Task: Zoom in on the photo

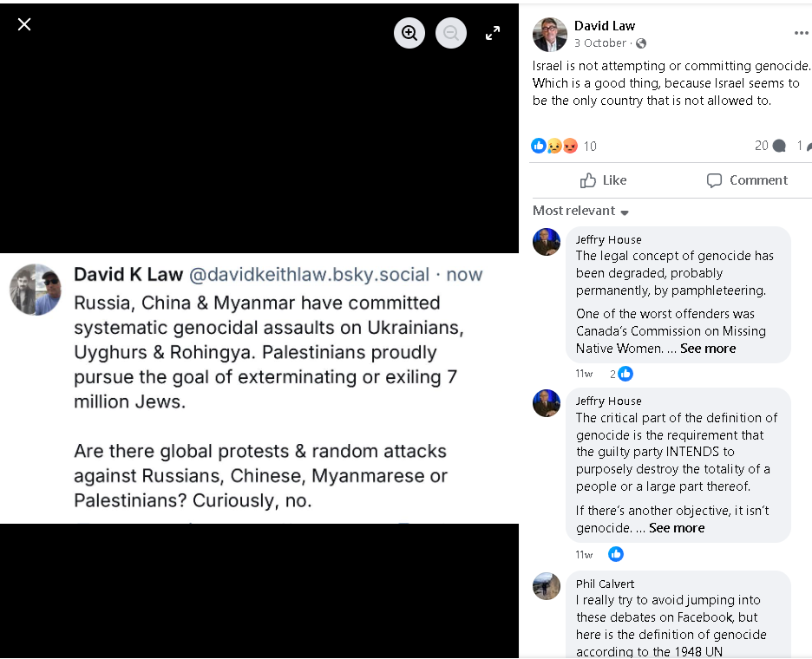Action: [x=409, y=33]
